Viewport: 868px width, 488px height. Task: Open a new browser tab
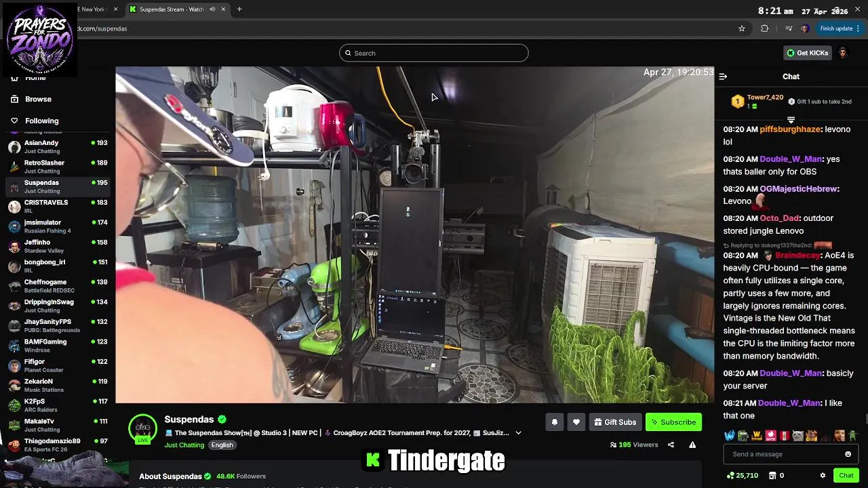tap(239, 9)
